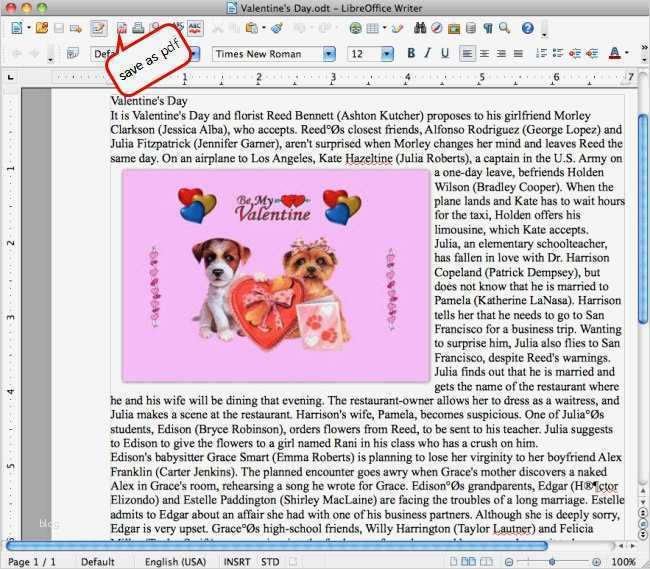Click the LibreOffice Help question mark icon
The height and width of the screenshot is (569, 650).
click(x=527, y=28)
